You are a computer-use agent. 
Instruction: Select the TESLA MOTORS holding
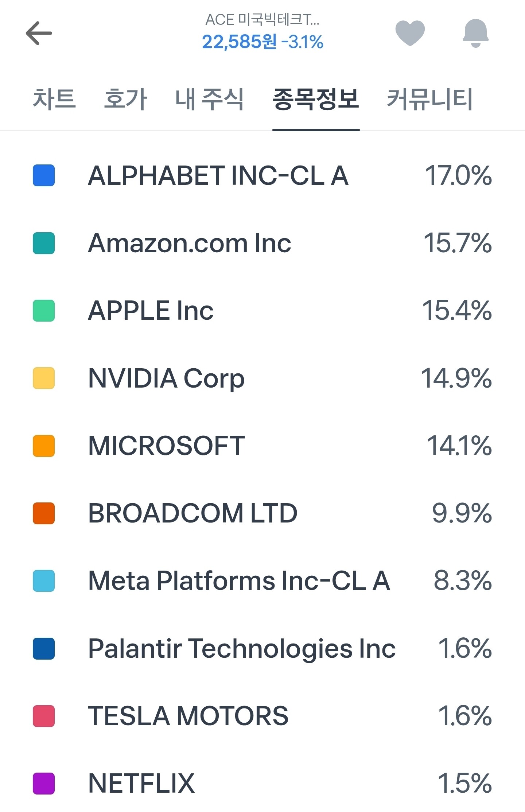(188, 716)
